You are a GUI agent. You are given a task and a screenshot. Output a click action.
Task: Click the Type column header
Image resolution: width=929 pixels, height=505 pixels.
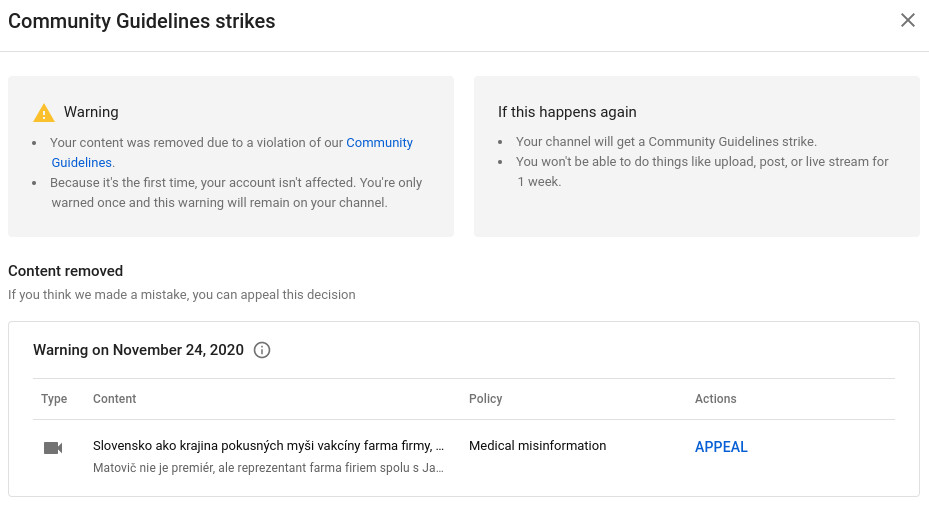54,399
